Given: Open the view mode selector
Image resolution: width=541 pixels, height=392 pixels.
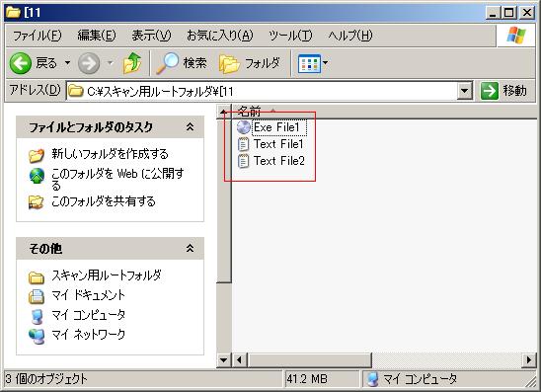Looking at the screenshot, I should click(x=313, y=63).
